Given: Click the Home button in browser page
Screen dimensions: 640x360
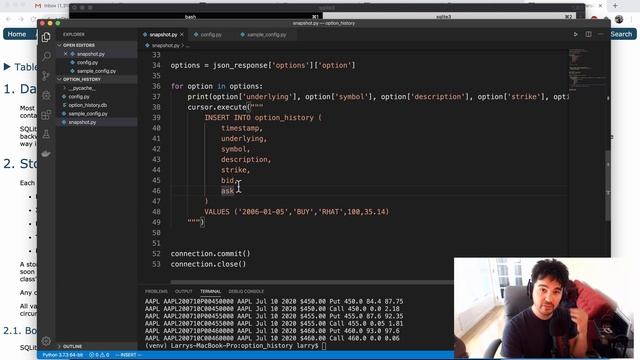Looking at the screenshot, I should 17,34.
